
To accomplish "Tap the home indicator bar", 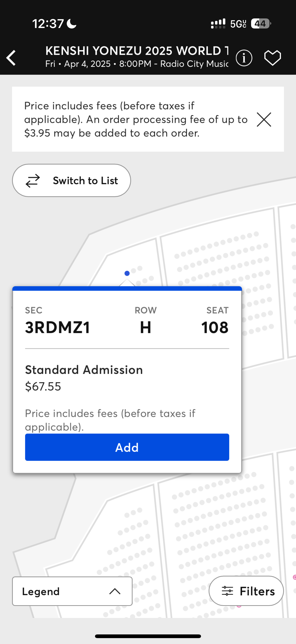I will [148, 636].
